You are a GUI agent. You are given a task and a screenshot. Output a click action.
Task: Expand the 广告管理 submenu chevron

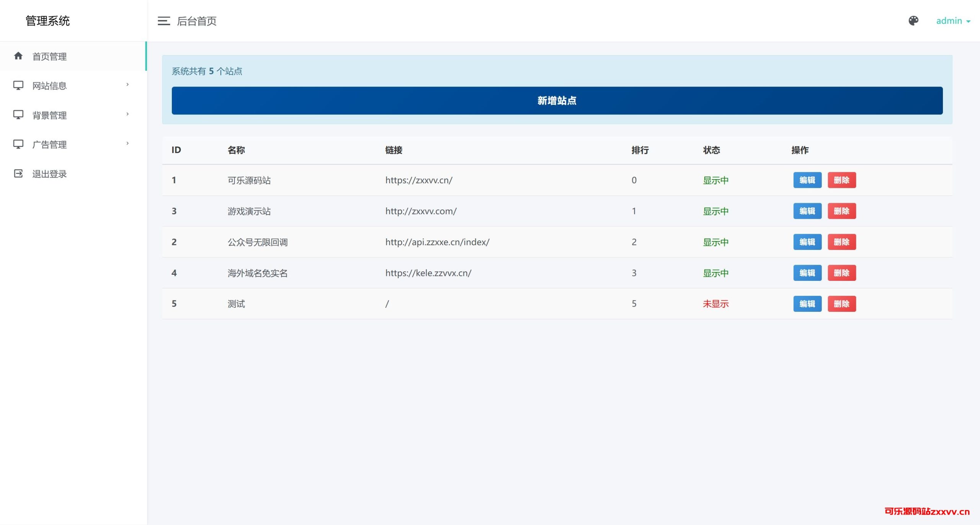pos(127,143)
